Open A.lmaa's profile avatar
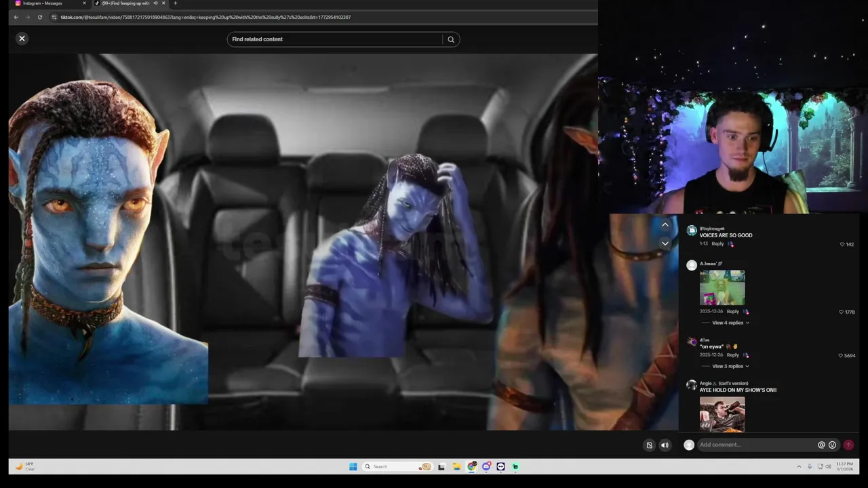The height and width of the screenshot is (488, 868). coord(692,265)
